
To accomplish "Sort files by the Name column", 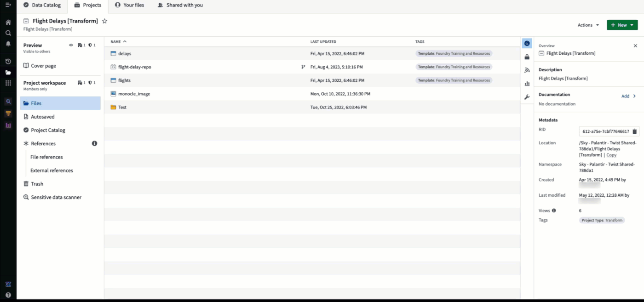I will click(119, 42).
